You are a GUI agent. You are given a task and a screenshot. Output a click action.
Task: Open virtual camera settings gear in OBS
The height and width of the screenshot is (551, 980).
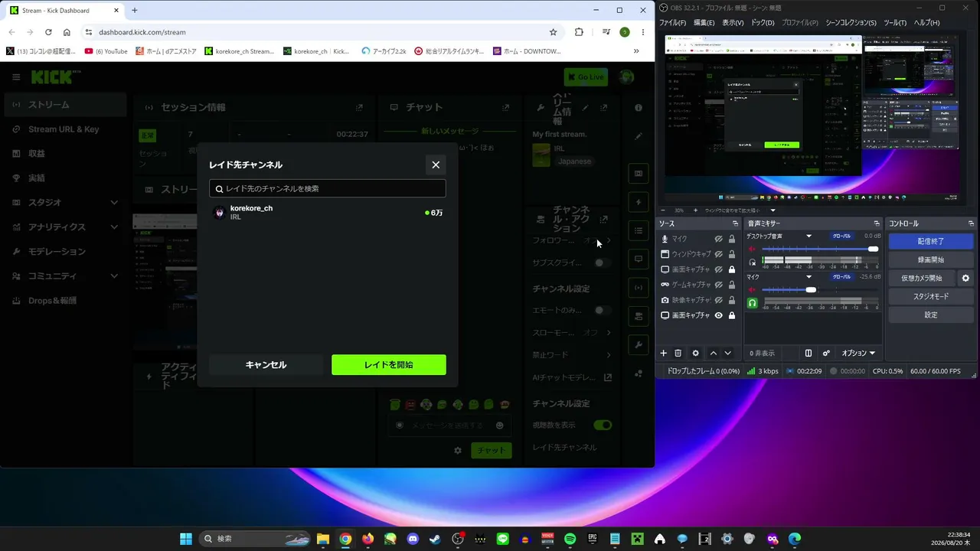[x=965, y=278]
